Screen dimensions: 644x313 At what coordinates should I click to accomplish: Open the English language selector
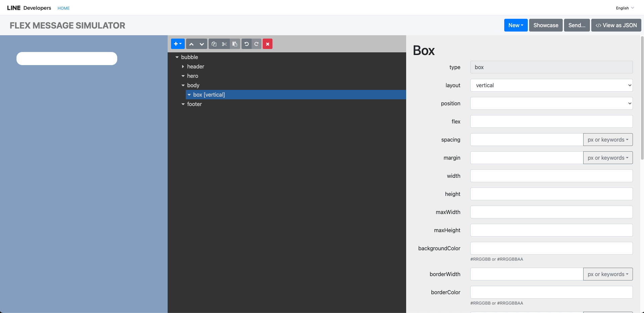[x=625, y=8]
